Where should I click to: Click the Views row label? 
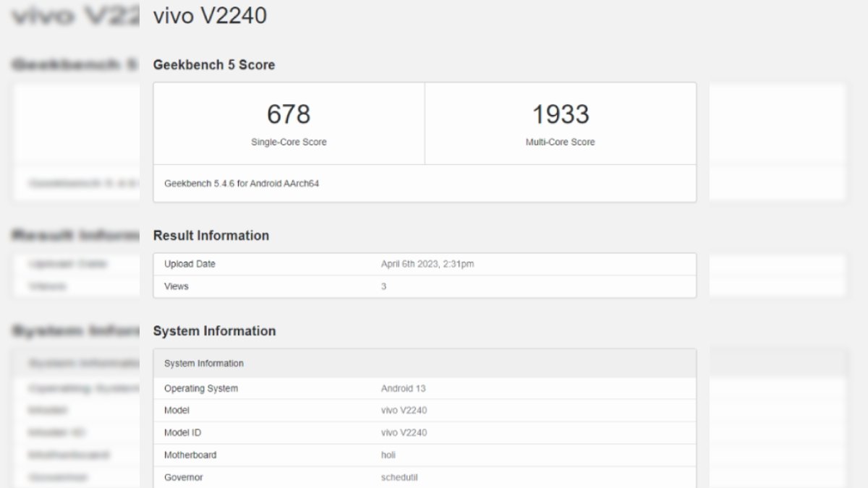176,286
